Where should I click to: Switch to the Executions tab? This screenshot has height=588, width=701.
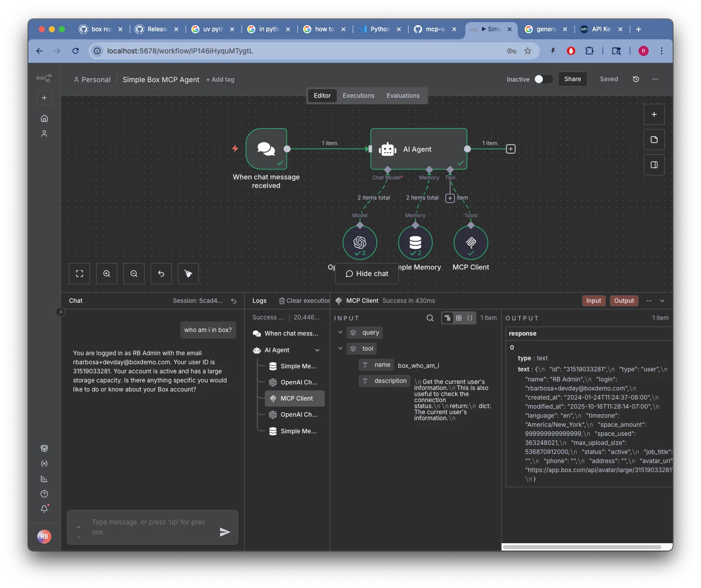(x=359, y=96)
